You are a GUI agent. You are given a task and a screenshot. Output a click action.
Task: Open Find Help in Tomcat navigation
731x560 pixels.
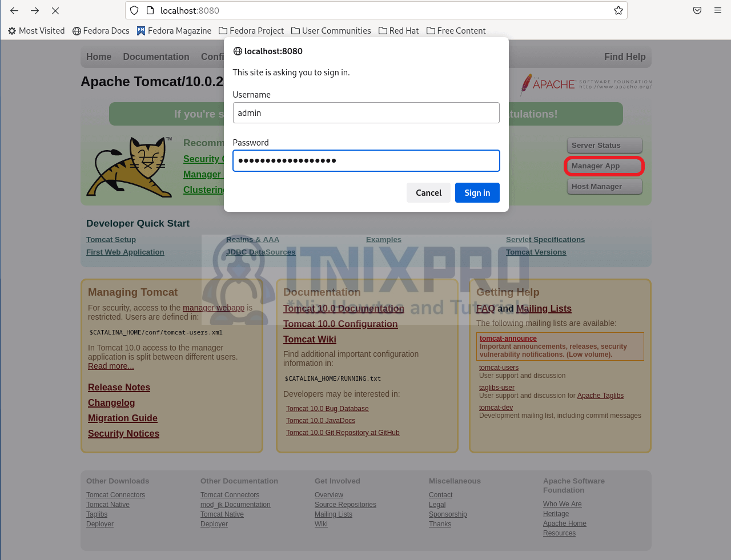(x=625, y=57)
